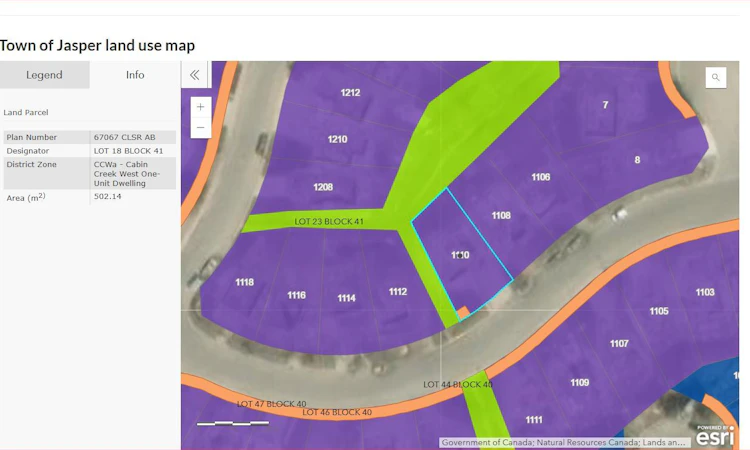Screen dimensions: 750x450
Task: Click the Area value 502.14
Action: (x=108, y=197)
